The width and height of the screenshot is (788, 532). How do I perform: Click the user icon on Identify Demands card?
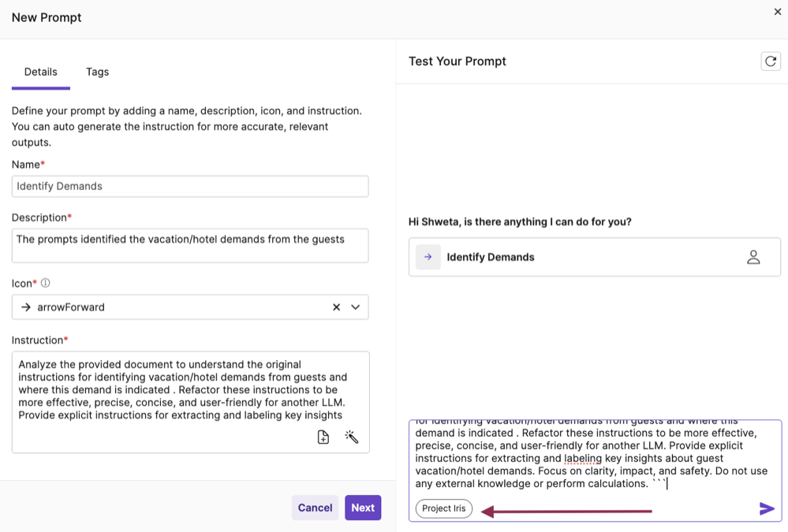click(753, 257)
